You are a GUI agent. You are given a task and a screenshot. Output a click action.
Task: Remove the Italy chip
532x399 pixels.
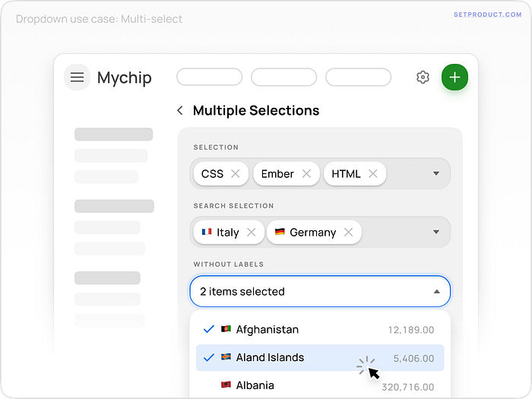[x=252, y=233]
